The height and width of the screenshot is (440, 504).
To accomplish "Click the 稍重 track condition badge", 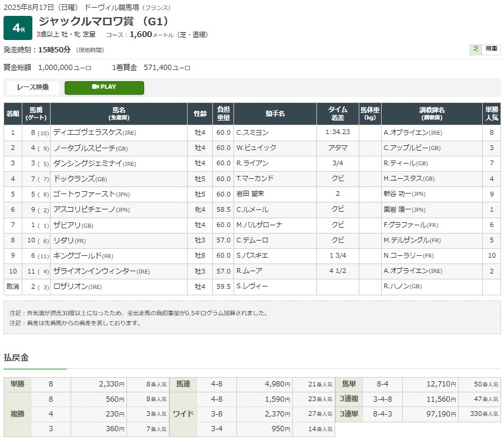I will pos(490,49).
